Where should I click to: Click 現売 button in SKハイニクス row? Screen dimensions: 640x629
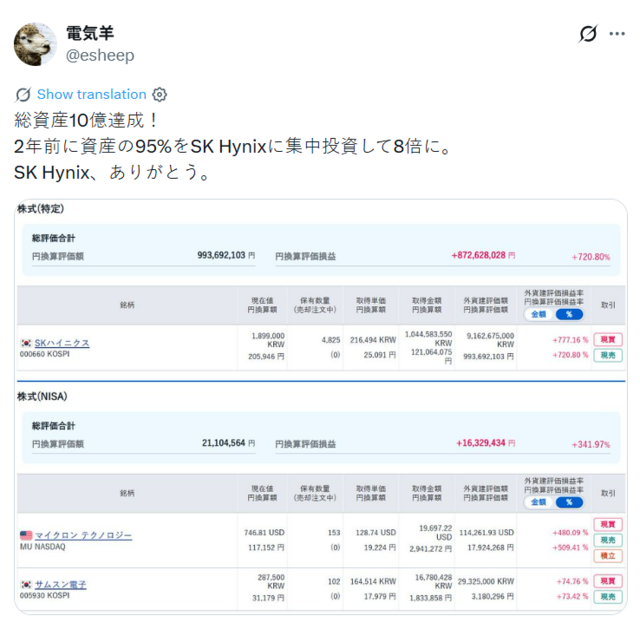[608, 355]
